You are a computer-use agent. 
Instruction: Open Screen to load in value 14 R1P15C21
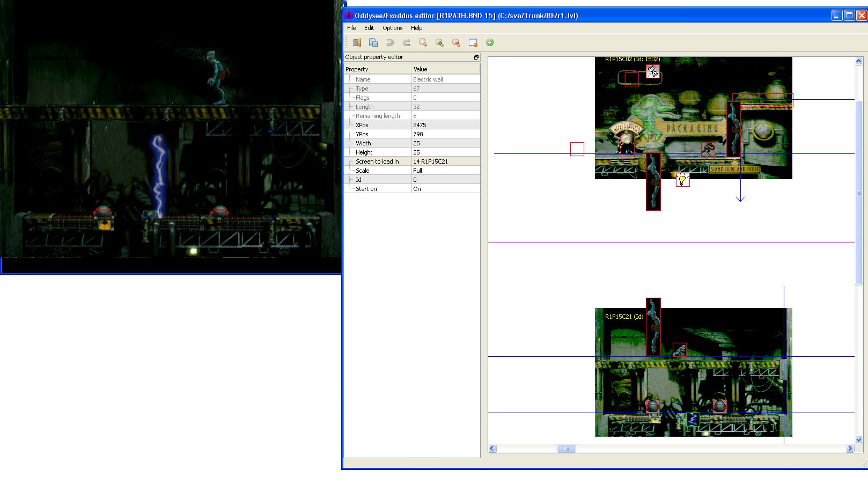point(445,161)
